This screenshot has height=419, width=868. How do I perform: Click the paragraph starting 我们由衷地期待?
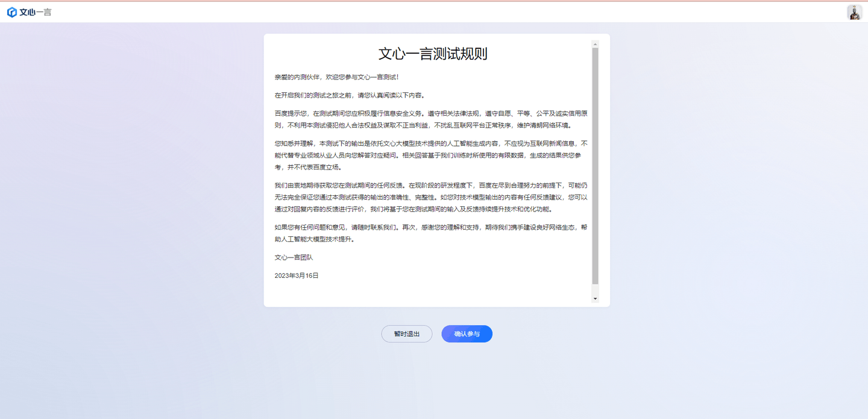(x=431, y=197)
